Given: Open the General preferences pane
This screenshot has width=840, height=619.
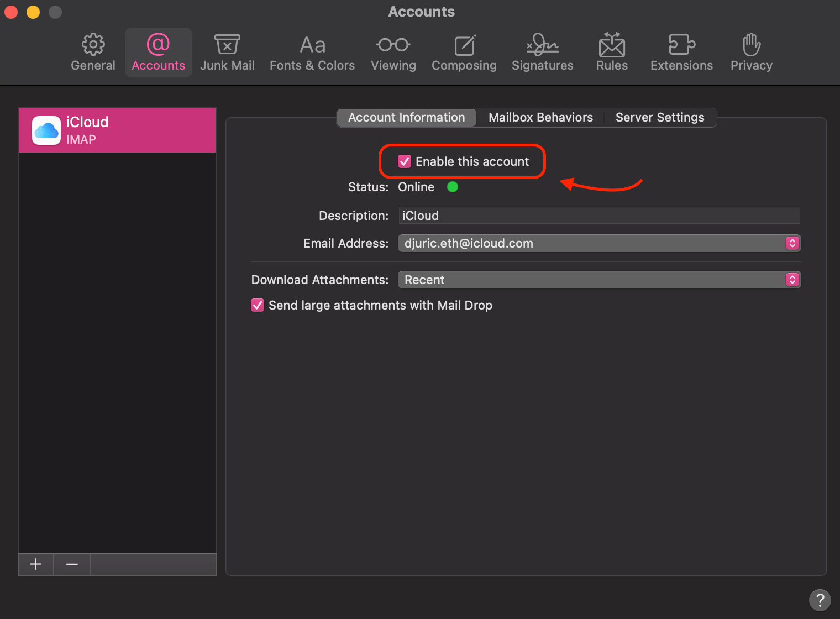Looking at the screenshot, I should coord(93,53).
